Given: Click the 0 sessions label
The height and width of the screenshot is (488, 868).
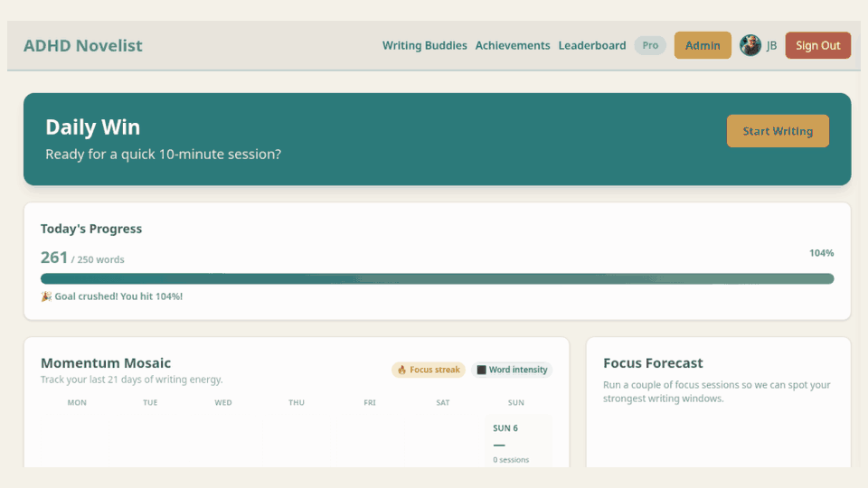Looking at the screenshot, I should (x=510, y=460).
